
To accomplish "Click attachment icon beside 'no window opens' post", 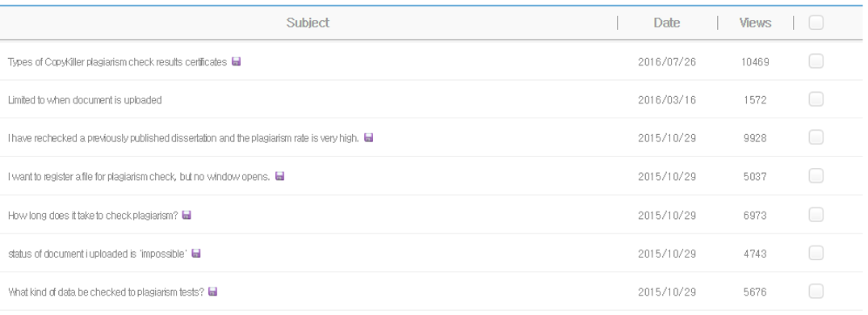I will pos(279,176).
